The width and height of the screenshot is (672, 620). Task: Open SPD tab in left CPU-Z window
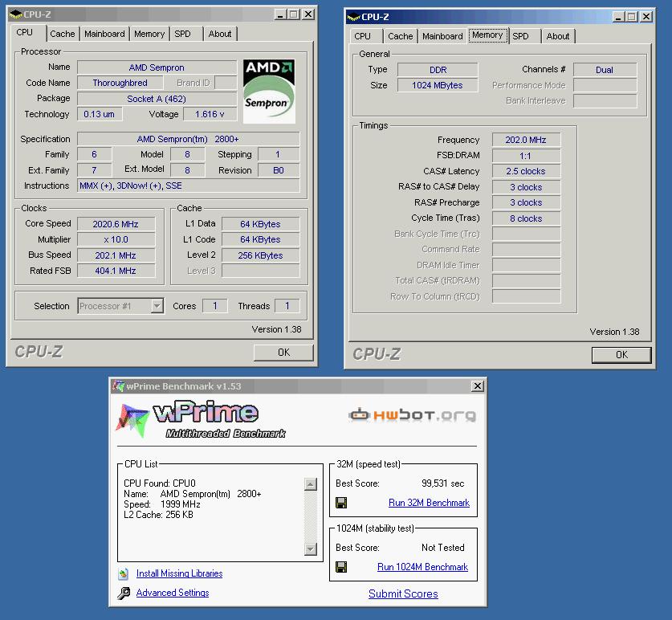182,34
